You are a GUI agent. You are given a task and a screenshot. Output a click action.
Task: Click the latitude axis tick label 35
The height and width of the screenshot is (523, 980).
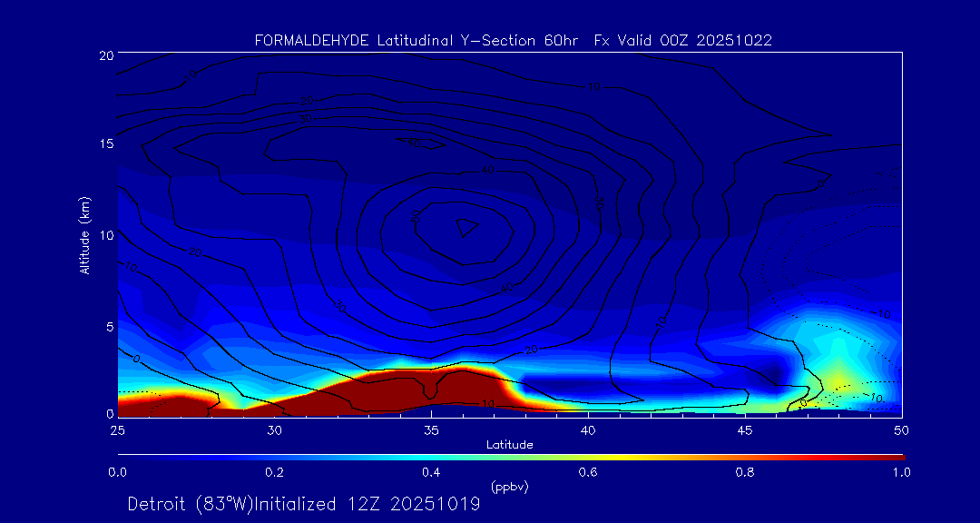431,430
